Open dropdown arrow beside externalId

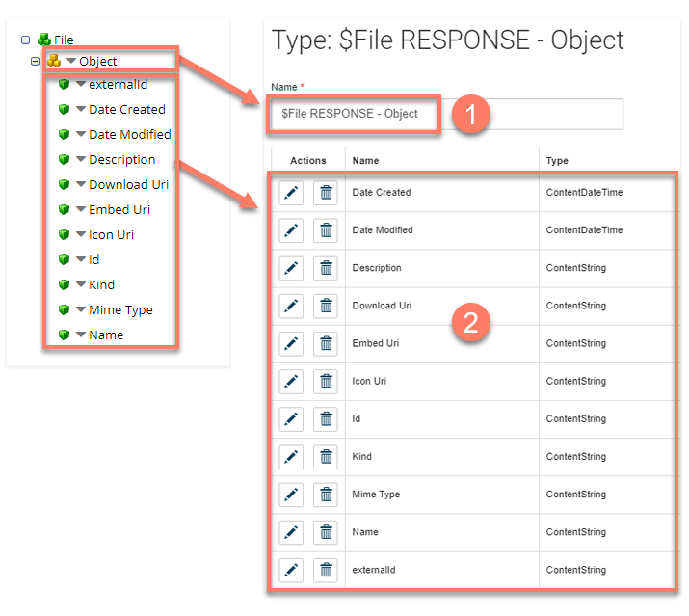[x=81, y=84]
